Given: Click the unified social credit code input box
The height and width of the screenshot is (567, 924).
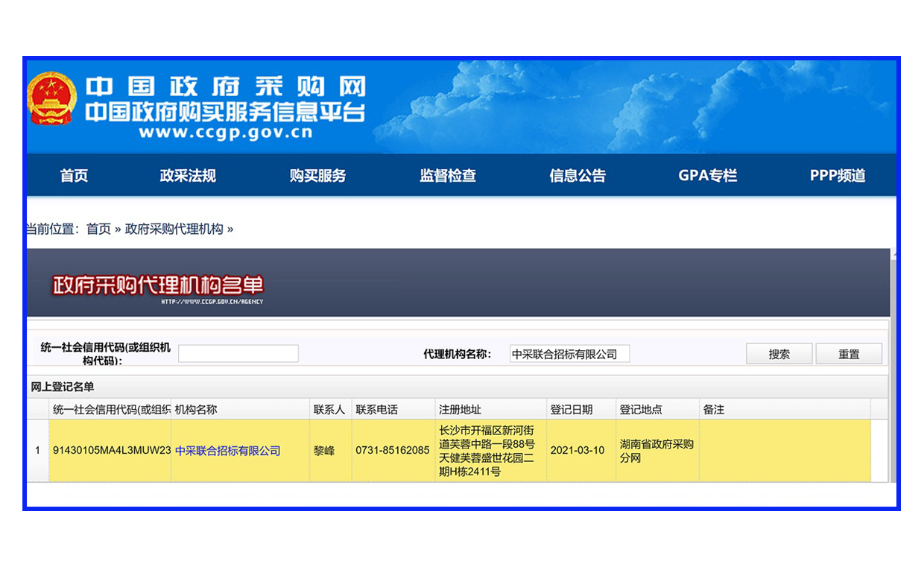Looking at the screenshot, I should click(238, 352).
